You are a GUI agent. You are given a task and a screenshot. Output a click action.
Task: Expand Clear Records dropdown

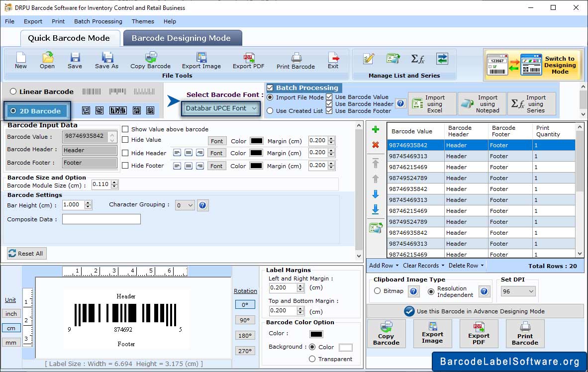[423, 266]
